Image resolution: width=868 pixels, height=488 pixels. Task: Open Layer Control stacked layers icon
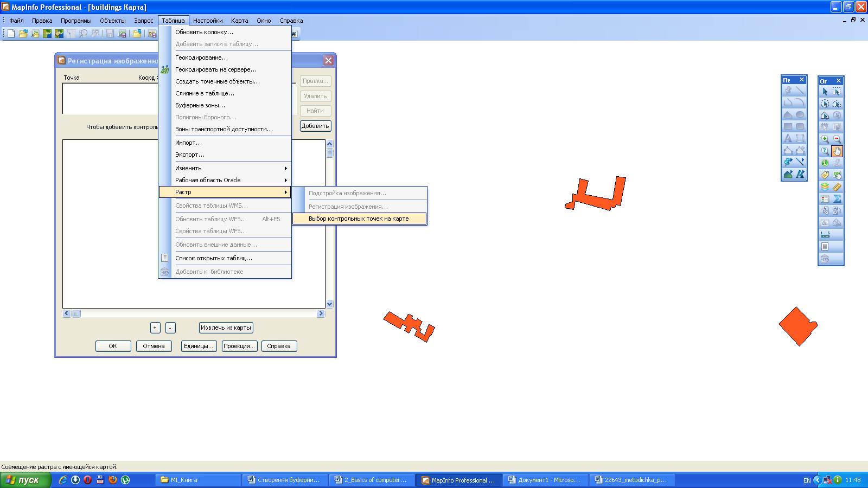tap(825, 187)
